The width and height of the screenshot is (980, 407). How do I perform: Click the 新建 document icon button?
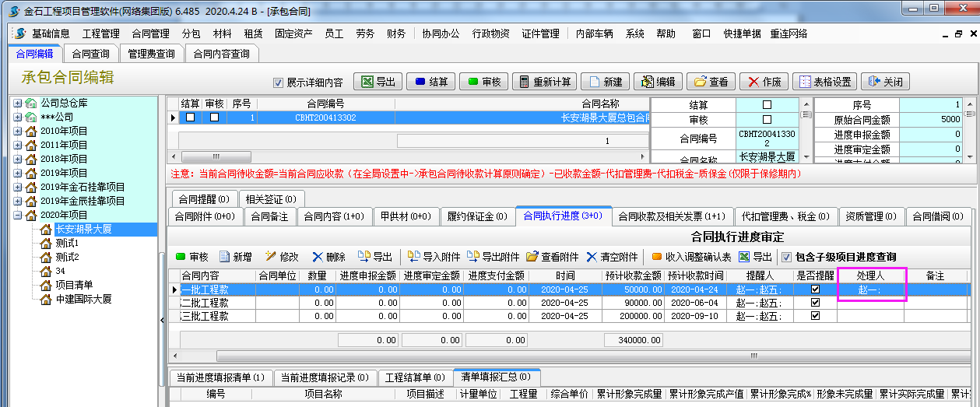tap(606, 82)
